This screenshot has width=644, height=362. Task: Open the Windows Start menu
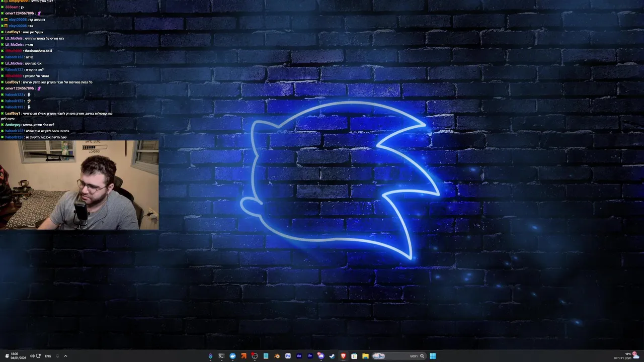[x=433, y=356]
